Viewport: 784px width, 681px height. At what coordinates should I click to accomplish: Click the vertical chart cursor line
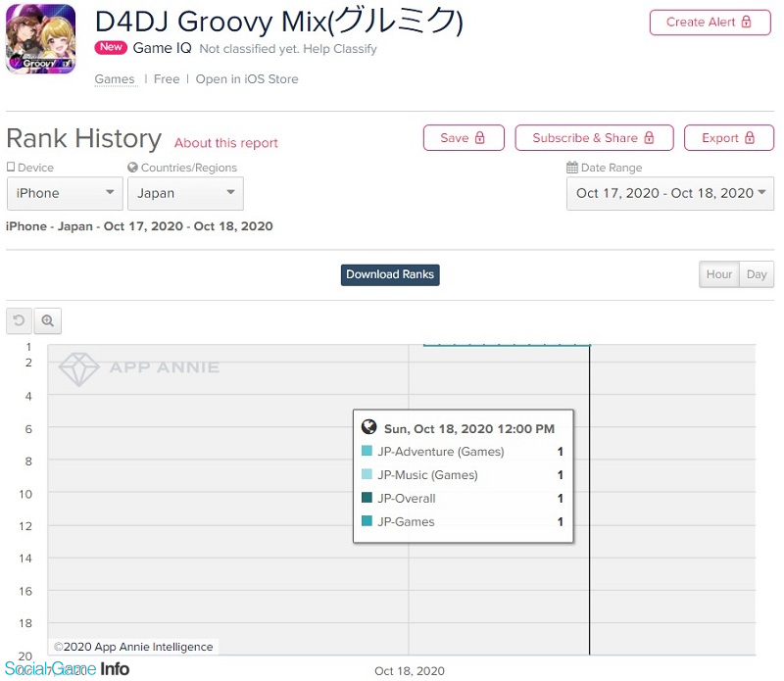590,500
